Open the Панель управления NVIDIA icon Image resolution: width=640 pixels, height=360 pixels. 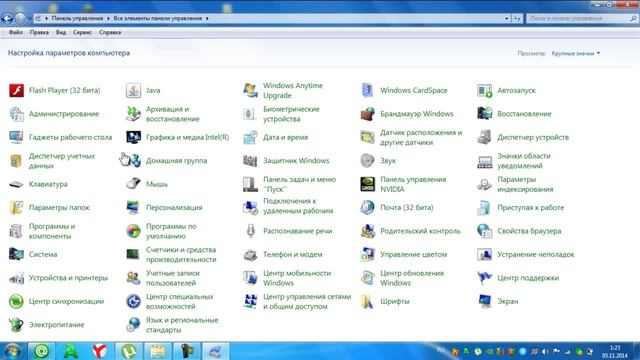click(367, 184)
